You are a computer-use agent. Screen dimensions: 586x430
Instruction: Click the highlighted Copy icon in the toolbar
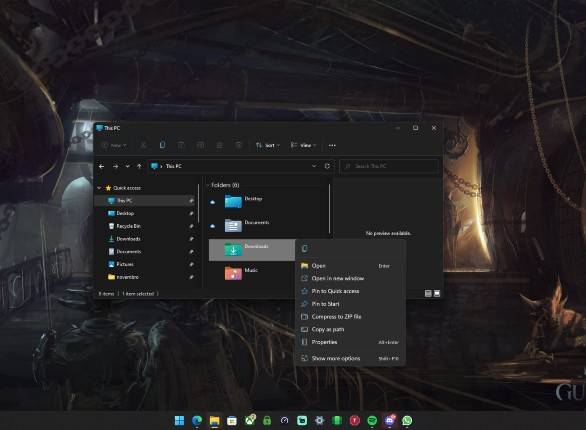click(x=162, y=145)
